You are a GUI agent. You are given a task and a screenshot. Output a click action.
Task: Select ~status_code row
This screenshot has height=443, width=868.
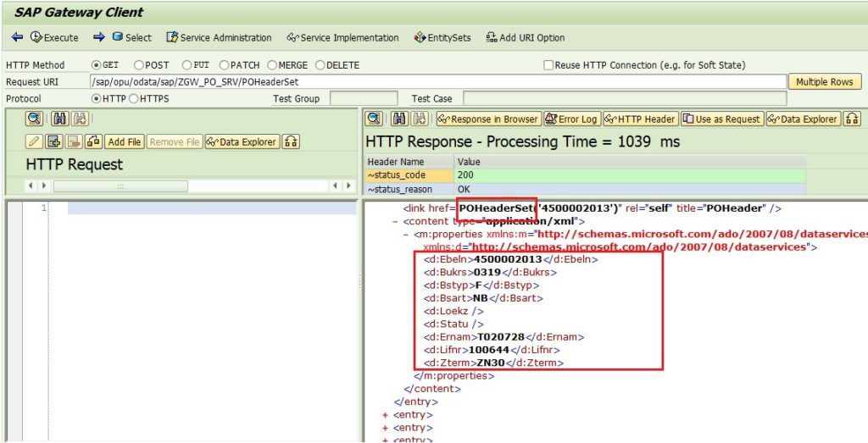pos(409,175)
